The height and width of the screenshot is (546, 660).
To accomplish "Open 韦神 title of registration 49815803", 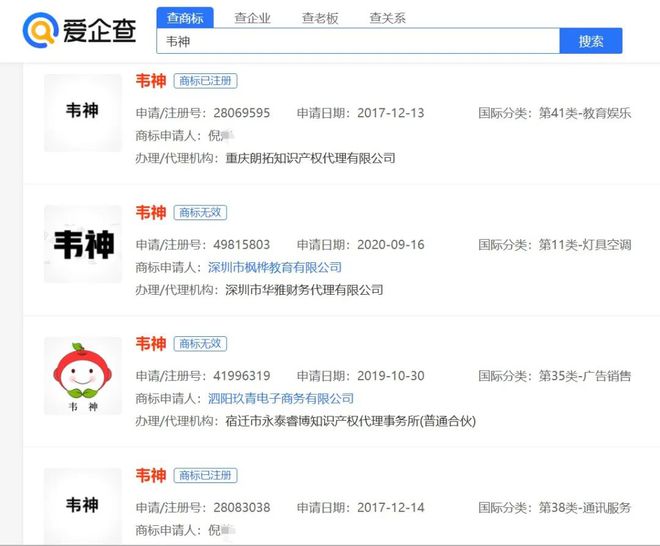I will click(x=151, y=213).
